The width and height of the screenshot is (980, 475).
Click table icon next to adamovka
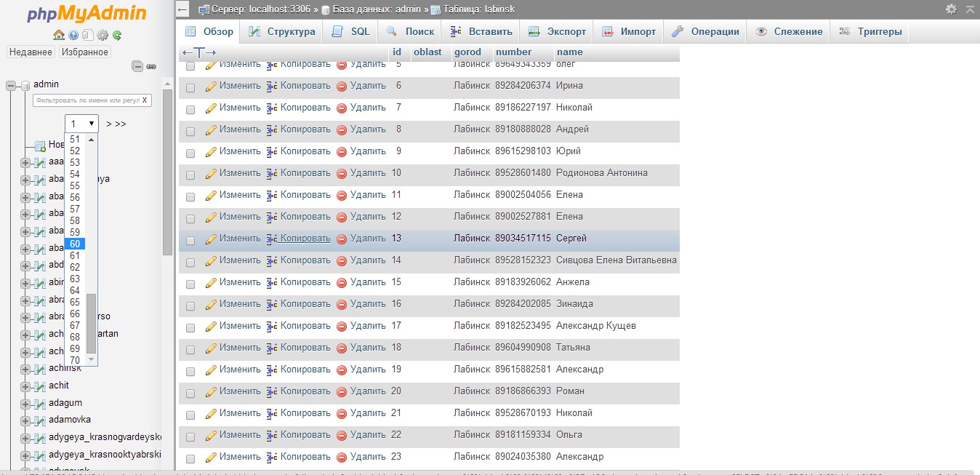pos(40,420)
